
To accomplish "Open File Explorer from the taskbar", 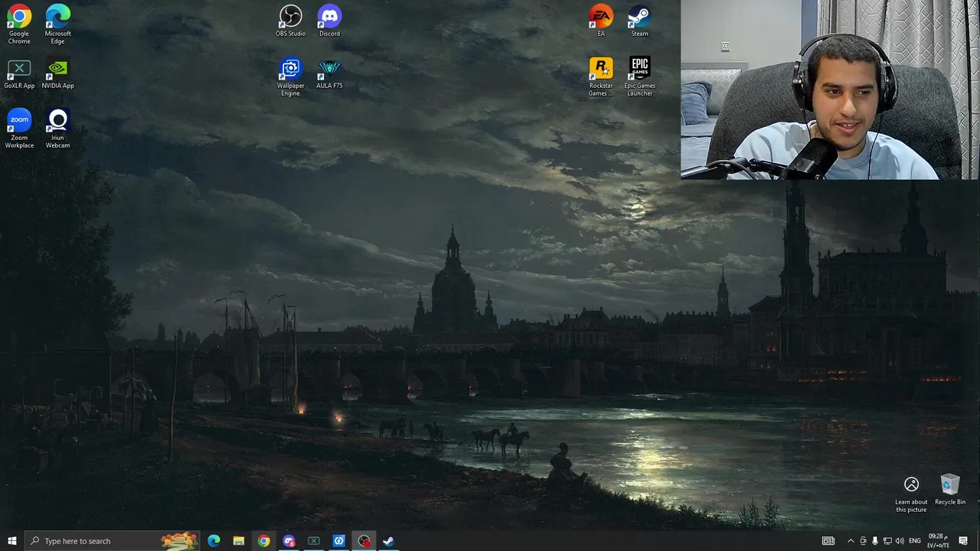I will pyautogui.click(x=239, y=541).
